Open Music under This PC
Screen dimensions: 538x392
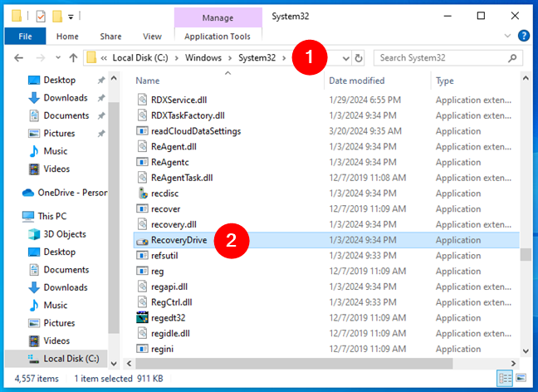click(x=48, y=305)
